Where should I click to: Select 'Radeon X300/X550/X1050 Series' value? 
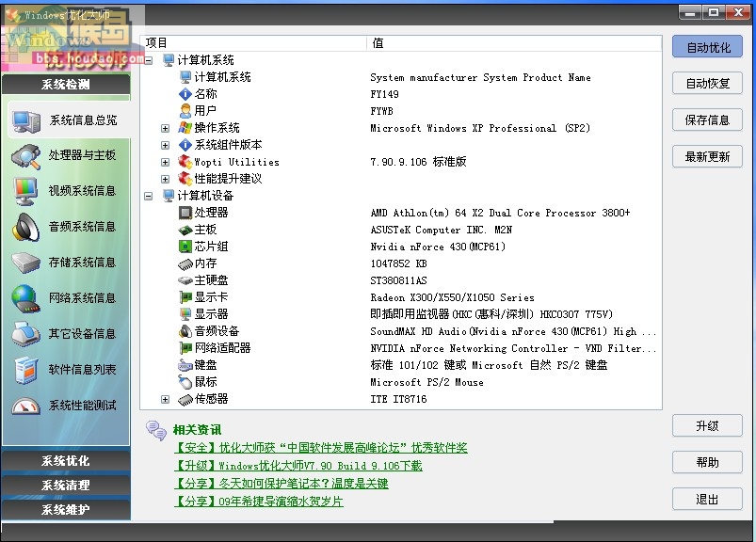pos(452,297)
